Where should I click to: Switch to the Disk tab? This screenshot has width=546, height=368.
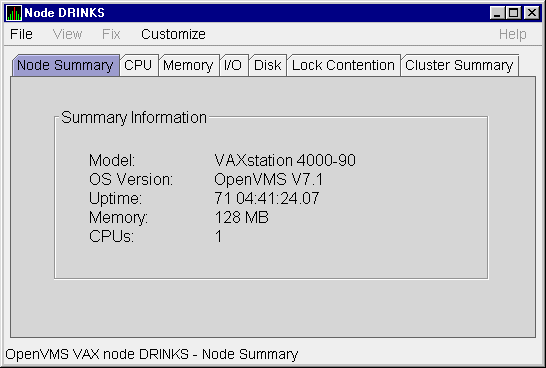[267, 65]
